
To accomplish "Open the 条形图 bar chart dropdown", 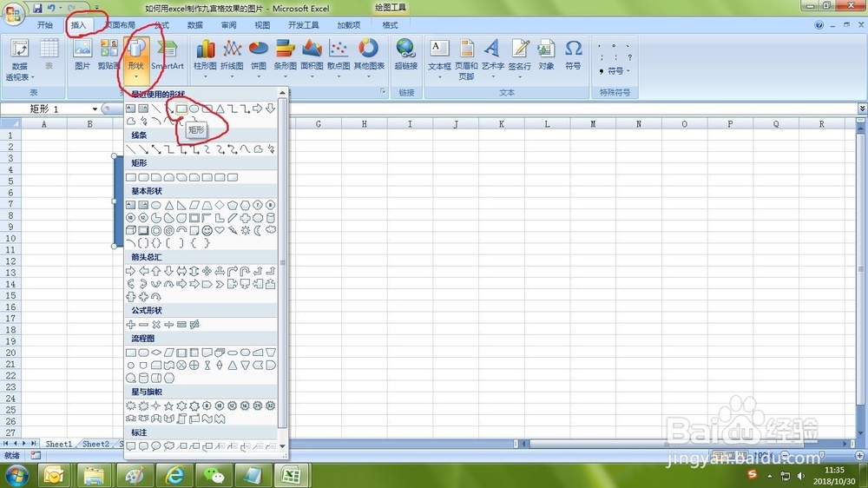I will click(x=285, y=60).
